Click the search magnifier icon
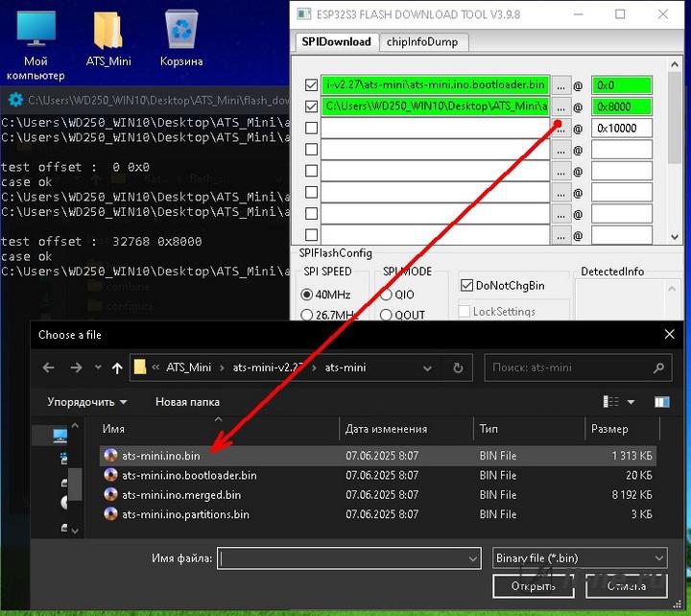The height and width of the screenshot is (616, 691). (x=658, y=367)
